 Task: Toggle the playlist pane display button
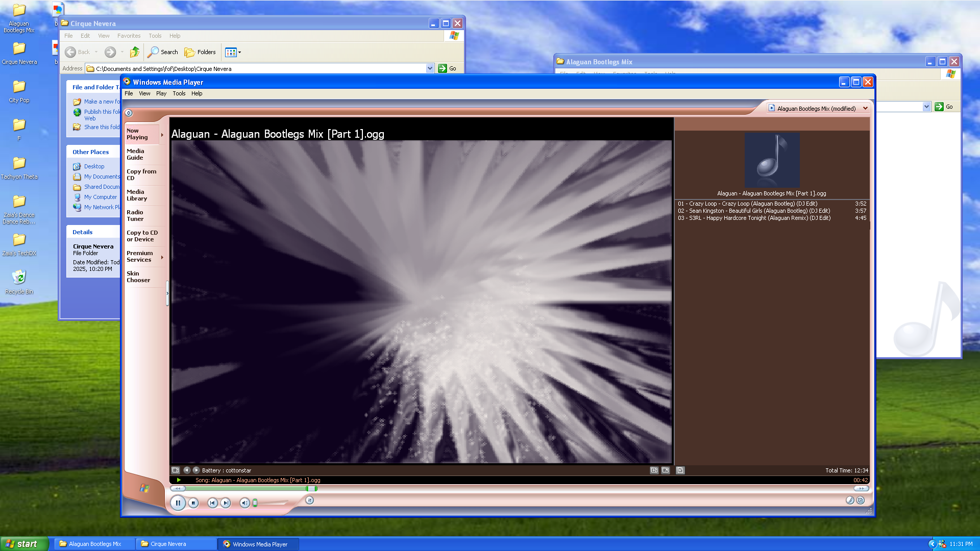point(680,470)
